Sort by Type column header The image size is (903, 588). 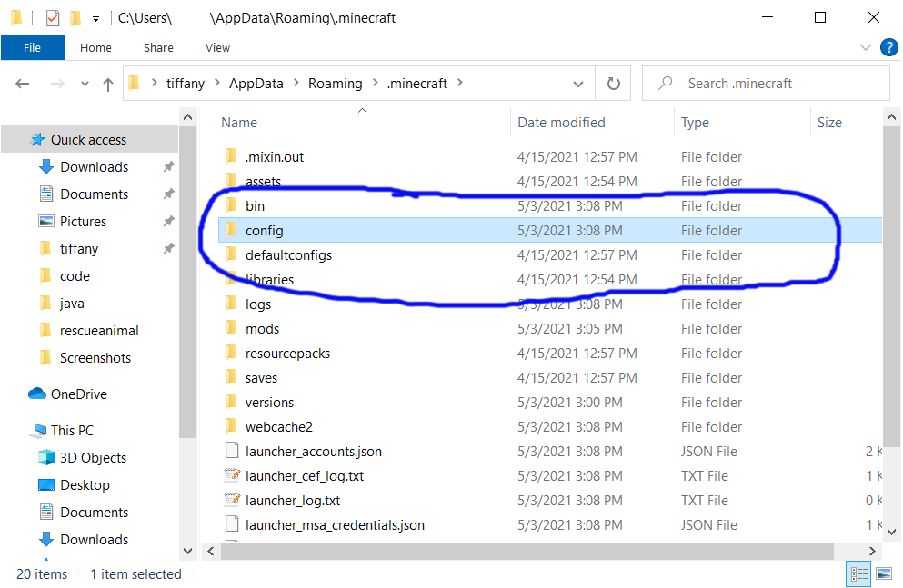click(695, 123)
